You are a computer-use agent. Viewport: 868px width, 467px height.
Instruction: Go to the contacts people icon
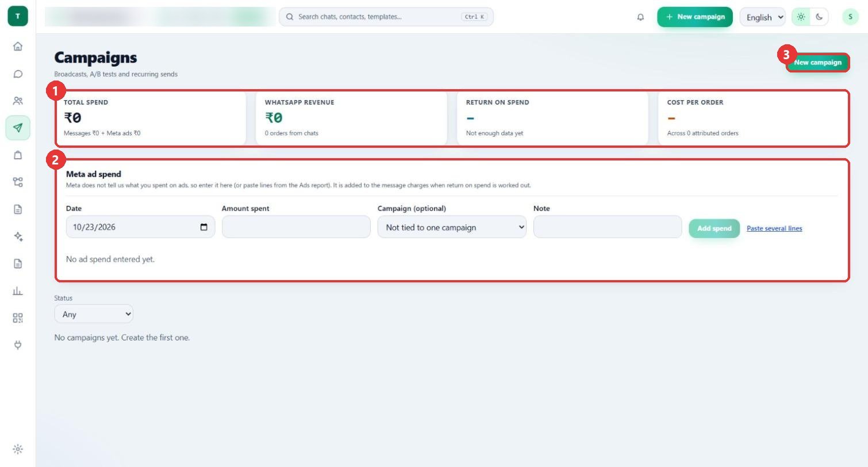[x=18, y=101]
